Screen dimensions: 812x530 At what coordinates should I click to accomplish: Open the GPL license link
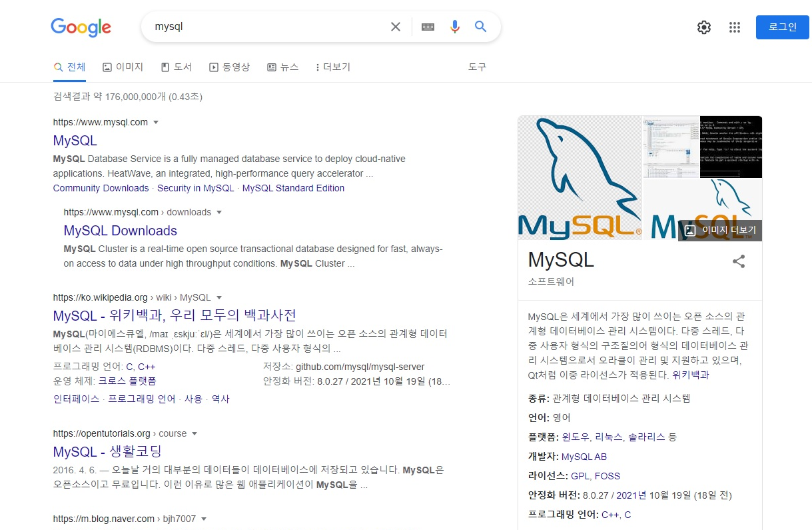[580, 476]
